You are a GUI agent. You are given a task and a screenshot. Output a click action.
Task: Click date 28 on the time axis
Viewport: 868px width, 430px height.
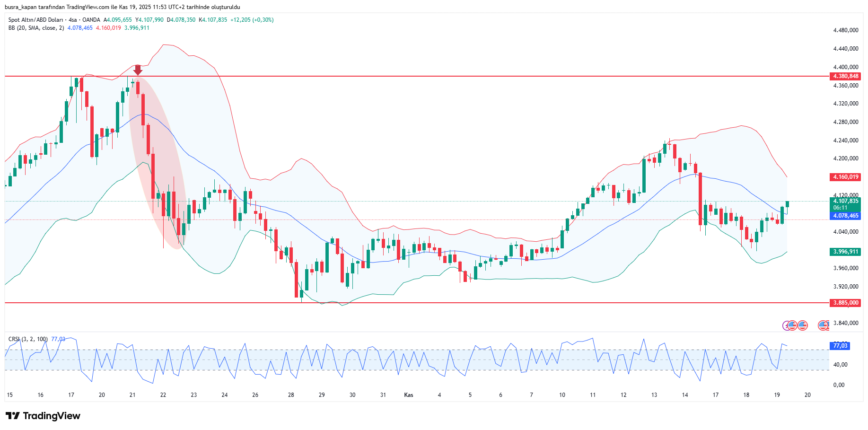[x=291, y=395]
